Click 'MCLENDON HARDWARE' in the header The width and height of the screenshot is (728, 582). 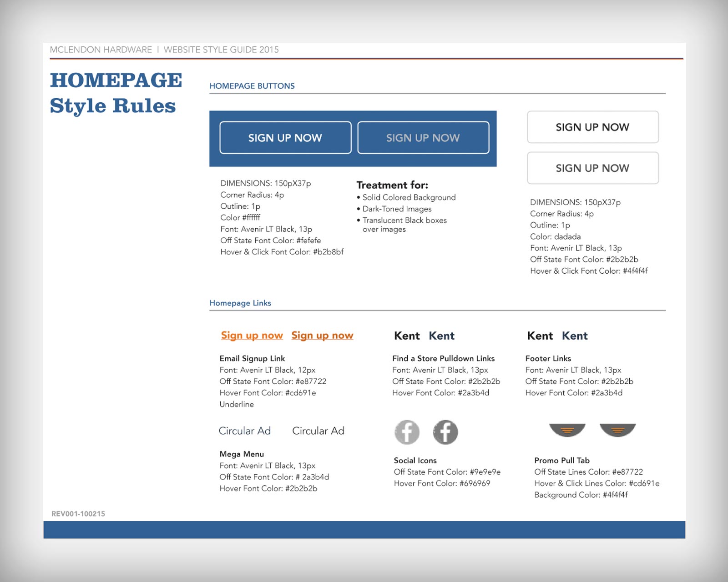pyautogui.click(x=101, y=50)
